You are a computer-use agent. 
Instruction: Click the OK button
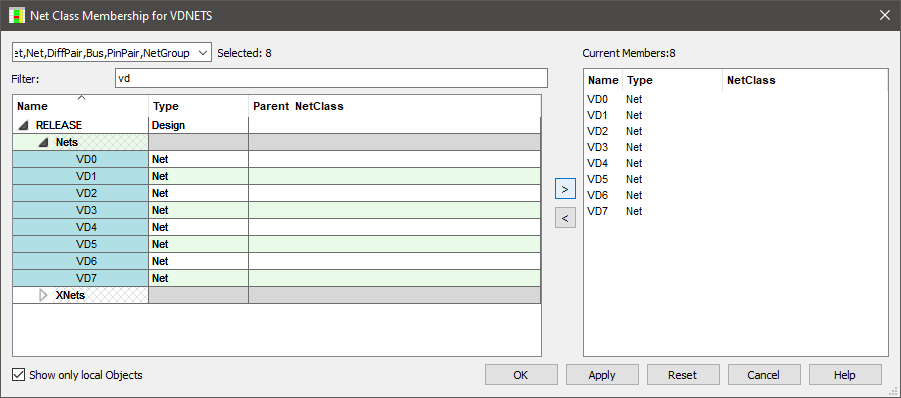point(521,375)
